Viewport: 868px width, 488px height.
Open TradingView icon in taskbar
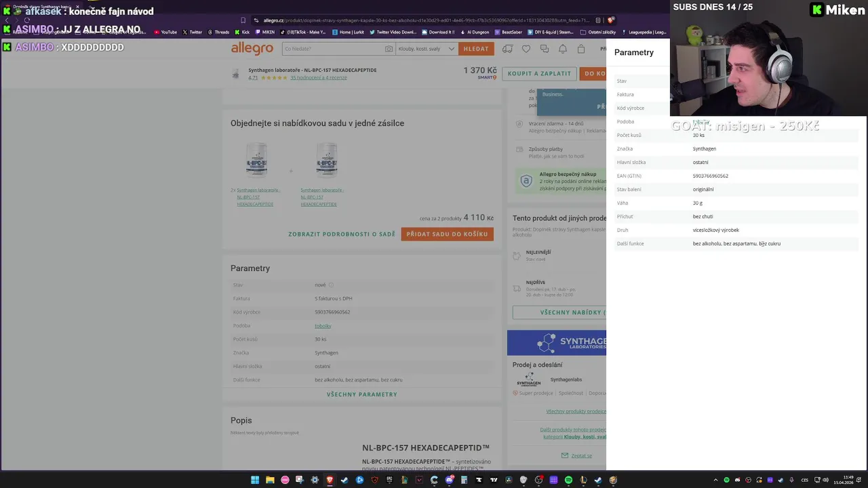(494, 480)
